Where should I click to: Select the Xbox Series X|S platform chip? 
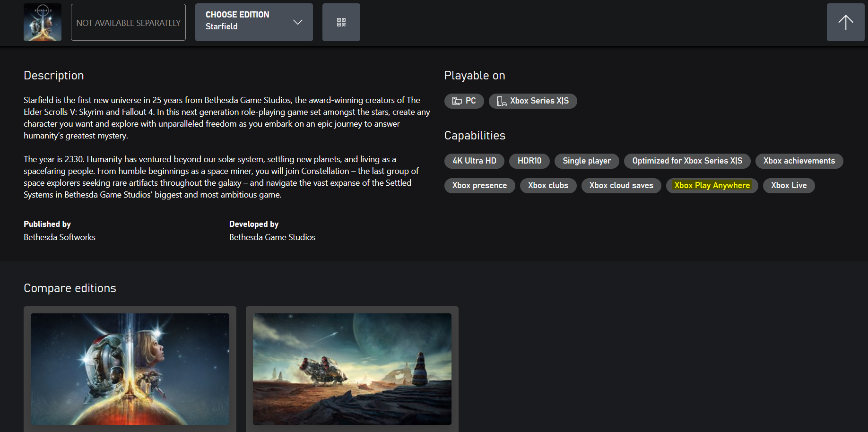(x=533, y=101)
